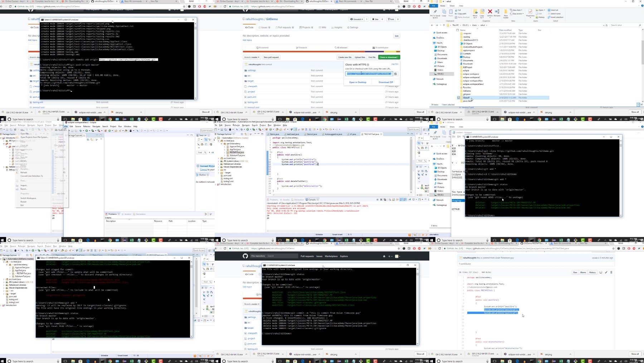This screenshot has height=363, width=644.
Task: Open Display Selected Console dropdown arrow
Action: click(416, 199)
